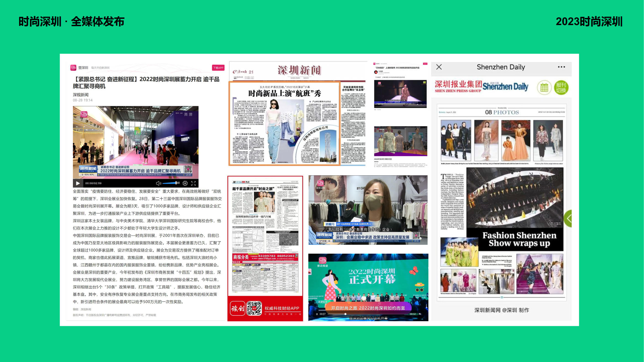Tap the 报刊切换 round button
This screenshot has height=362, width=644.
561,88
